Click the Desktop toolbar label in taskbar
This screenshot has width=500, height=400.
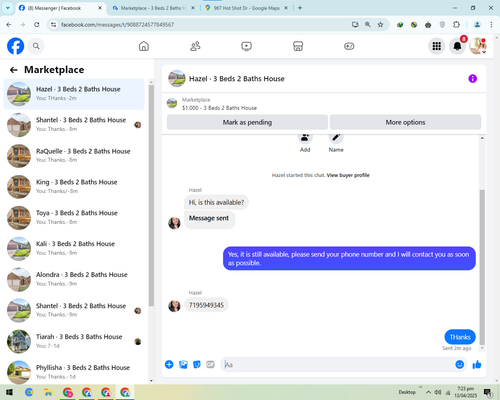tap(407, 392)
